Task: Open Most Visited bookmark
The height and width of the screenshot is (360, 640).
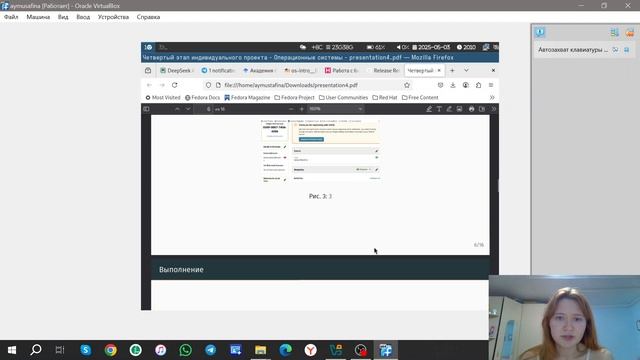Action: point(163,98)
